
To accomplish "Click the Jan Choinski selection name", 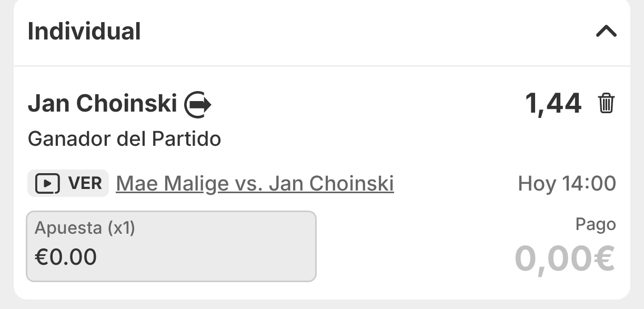I will point(102,104).
